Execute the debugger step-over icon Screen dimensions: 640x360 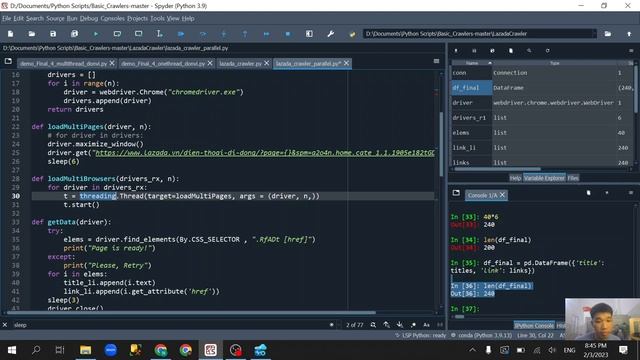coord(202,34)
